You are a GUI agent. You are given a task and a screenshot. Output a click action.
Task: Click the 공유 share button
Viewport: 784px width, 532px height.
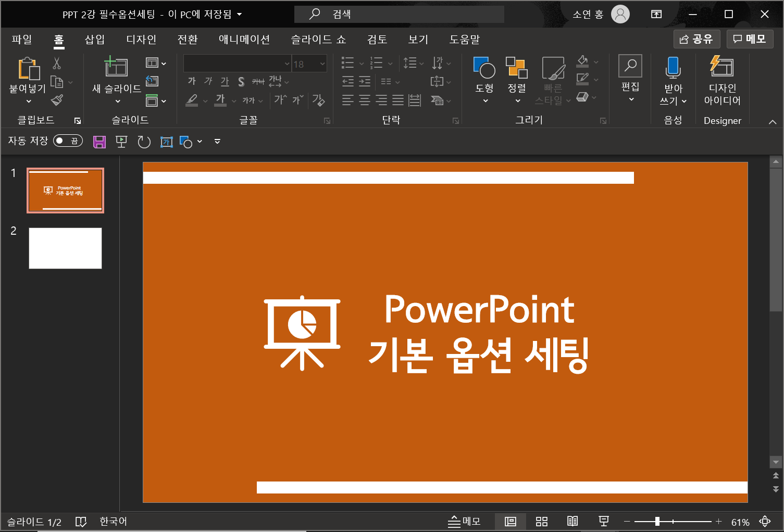tap(697, 39)
